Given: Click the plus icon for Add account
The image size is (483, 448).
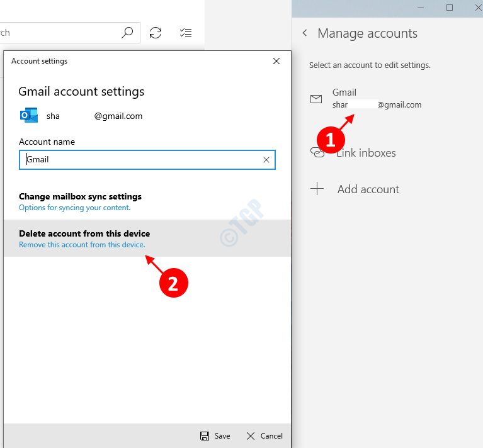Looking at the screenshot, I should point(317,188).
